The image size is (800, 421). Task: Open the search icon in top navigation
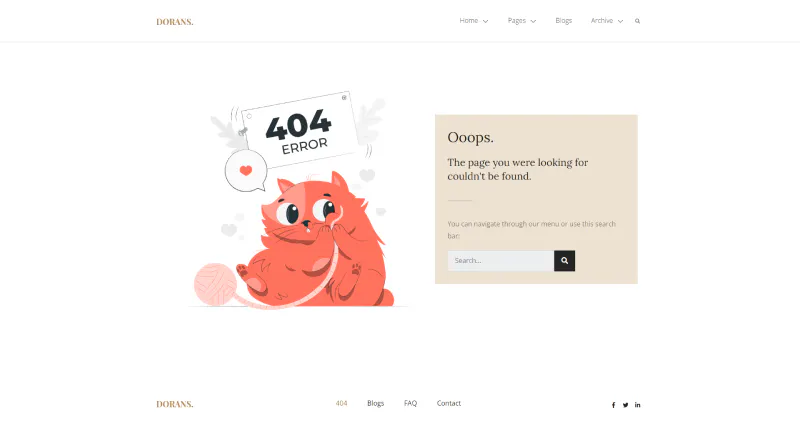click(637, 21)
